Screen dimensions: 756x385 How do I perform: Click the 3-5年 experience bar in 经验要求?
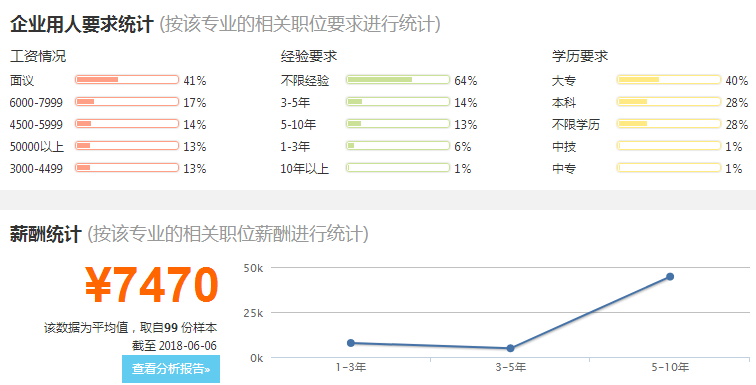(x=398, y=102)
